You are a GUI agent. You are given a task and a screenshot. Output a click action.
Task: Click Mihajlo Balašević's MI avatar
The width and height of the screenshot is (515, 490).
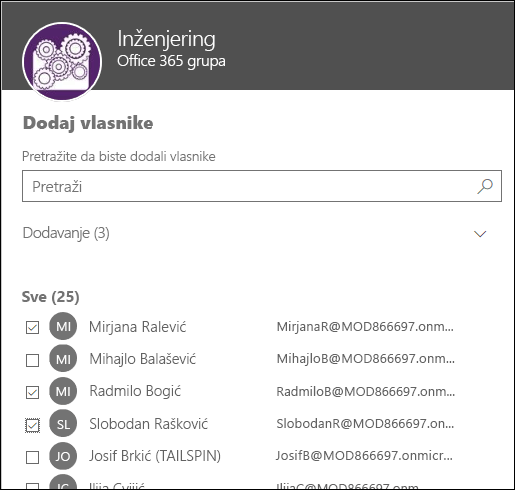tap(63, 359)
